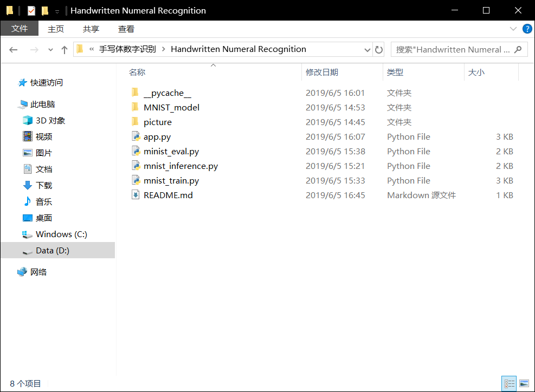Open the customize quick access toolbar dropdown
The height and width of the screenshot is (392, 535).
56,10
